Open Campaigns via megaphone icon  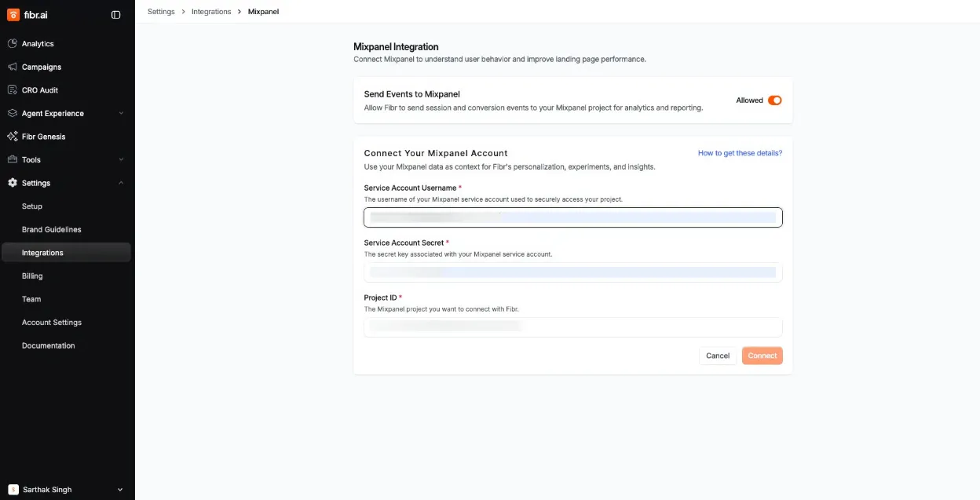pyautogui.click(x=13, y=67)
